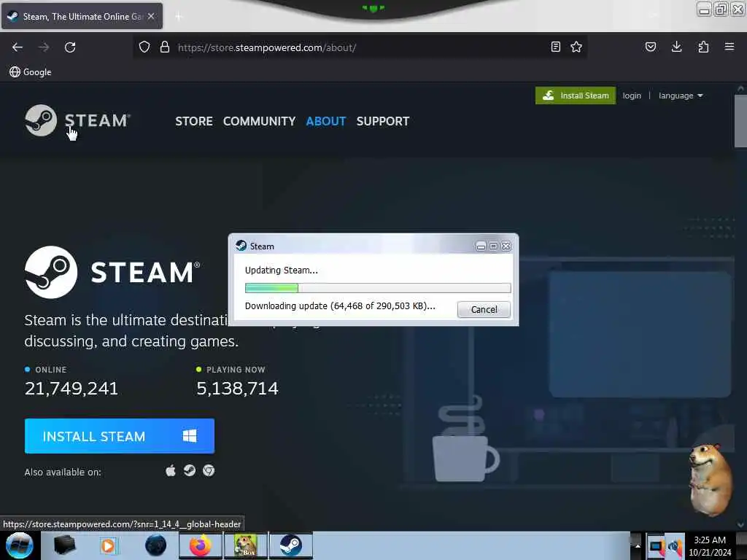
Task: Click green Install Steam header button
Action: coord(576,96)
